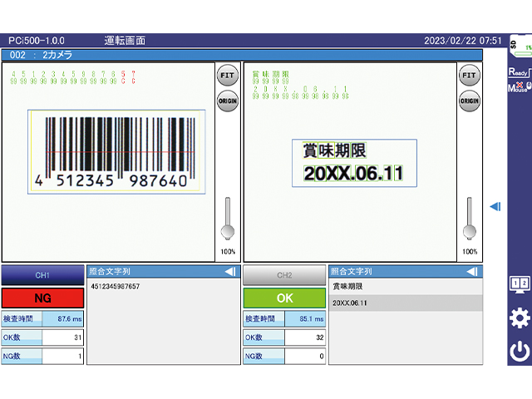Click the barcode image in left view
Viewport: 532px width, 399px height.
pyautogui.click(x=116, y=151)
